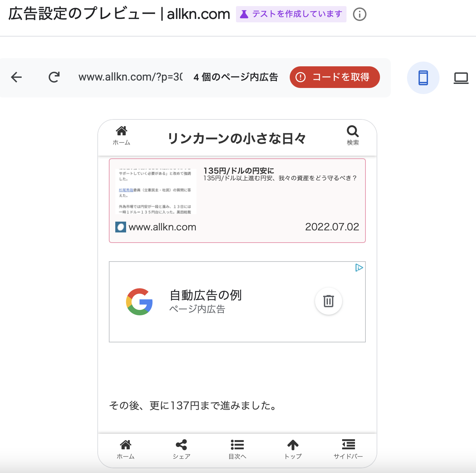Open the 135円/ドルの円安に card title

point(239,171)
